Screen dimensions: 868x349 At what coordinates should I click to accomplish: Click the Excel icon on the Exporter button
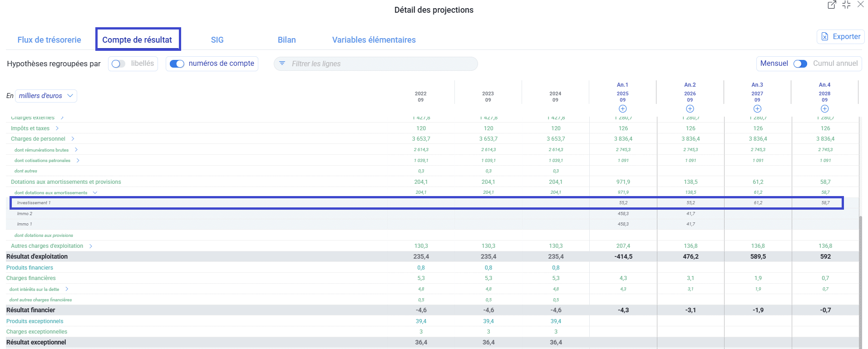click(825, 37)
